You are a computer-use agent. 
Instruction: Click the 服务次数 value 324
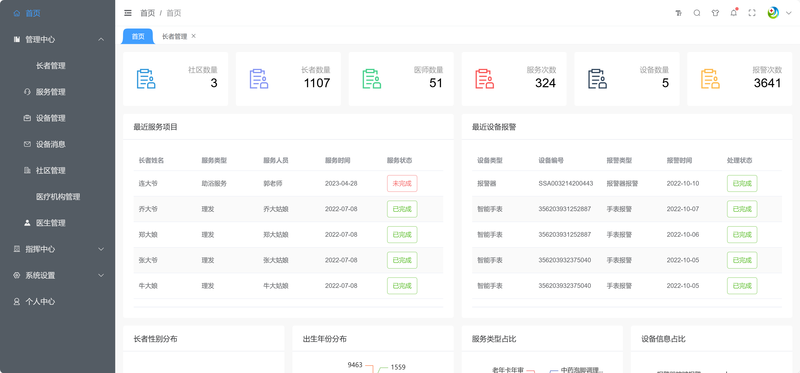pos(545,83)
